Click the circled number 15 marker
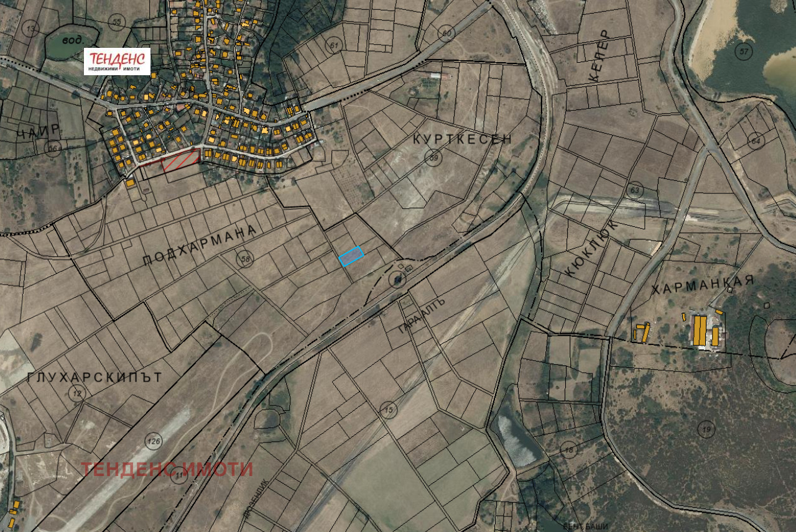The image size is (796, 532). tap(389, 409)
